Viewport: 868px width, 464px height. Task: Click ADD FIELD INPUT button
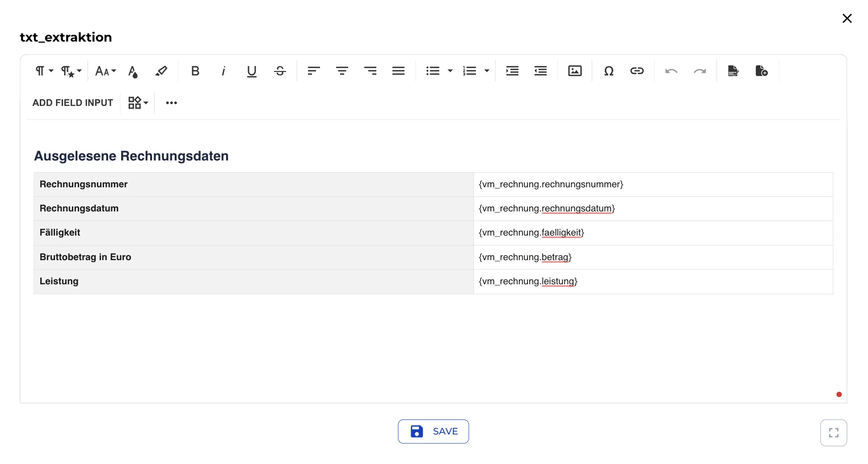pos(73,103)
